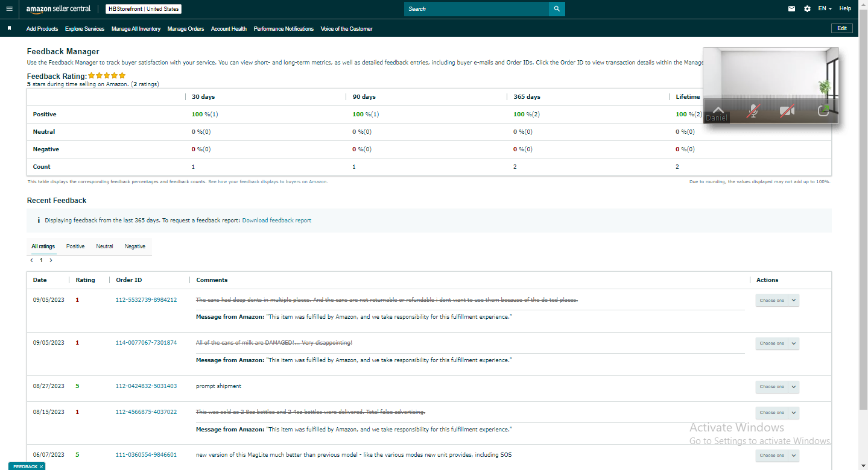Click the 'Recent Feedback' heading
This screenshot has width=868, height=470.
coord(57,201)
